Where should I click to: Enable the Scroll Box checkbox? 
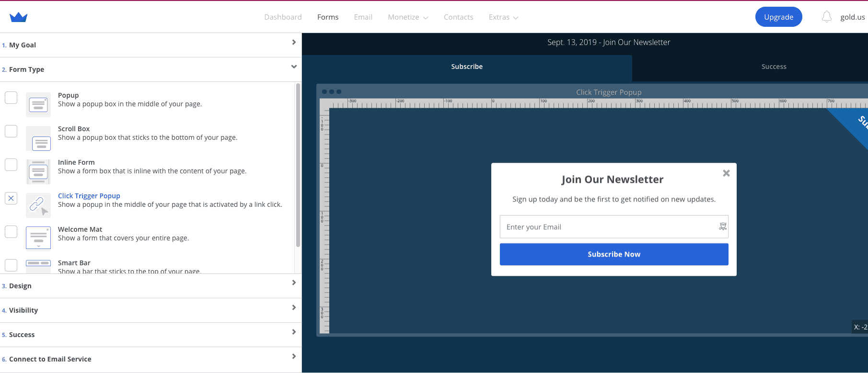[11, 131]
